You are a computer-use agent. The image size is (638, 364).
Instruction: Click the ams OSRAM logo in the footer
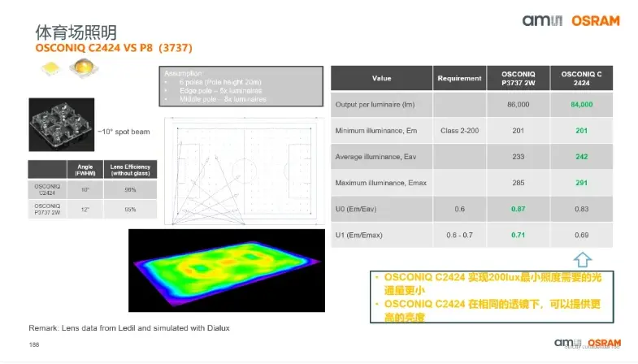[x=588, y=343]
